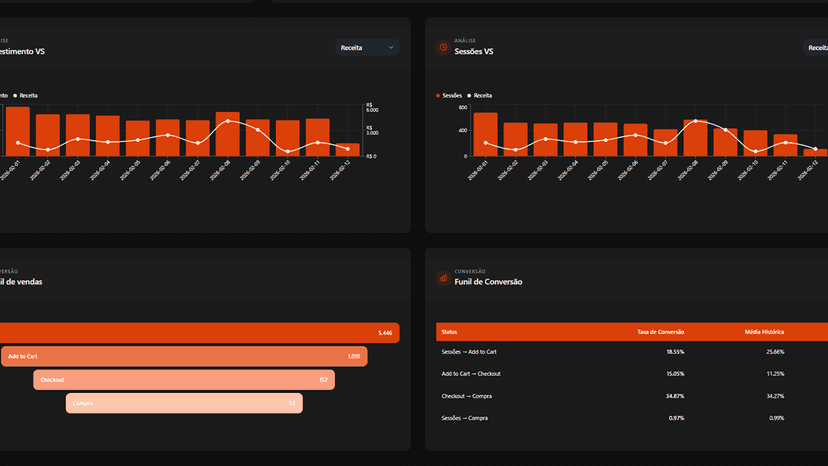Image resolution: width=828 pixels, height=466 pixels.
Task: Select the Add to Cart → Checkout row label
Action: tap(471, 374)
